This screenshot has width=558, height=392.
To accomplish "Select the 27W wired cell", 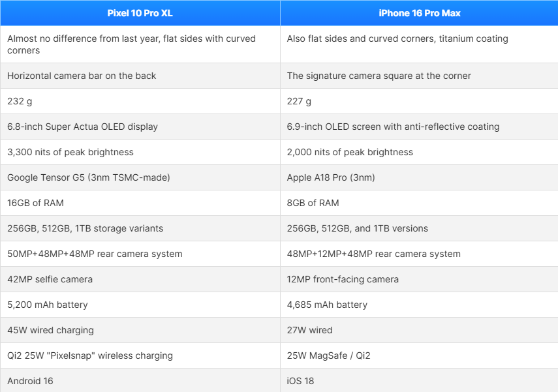I will click(x=419, y=330).
